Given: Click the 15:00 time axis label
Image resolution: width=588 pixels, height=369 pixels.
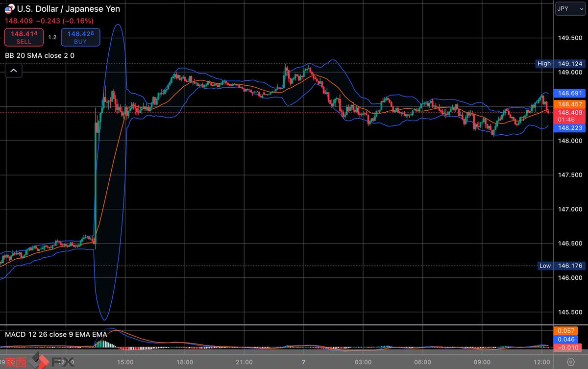Looking at the screenshot, I should click(125, 362).
